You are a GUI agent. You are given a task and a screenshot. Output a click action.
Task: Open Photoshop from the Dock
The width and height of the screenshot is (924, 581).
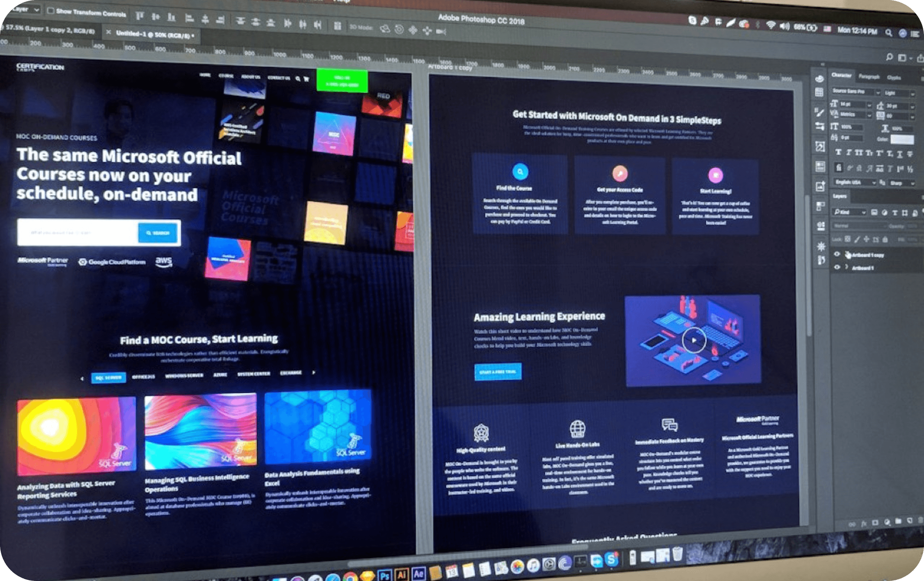click(x=384, y=575)
